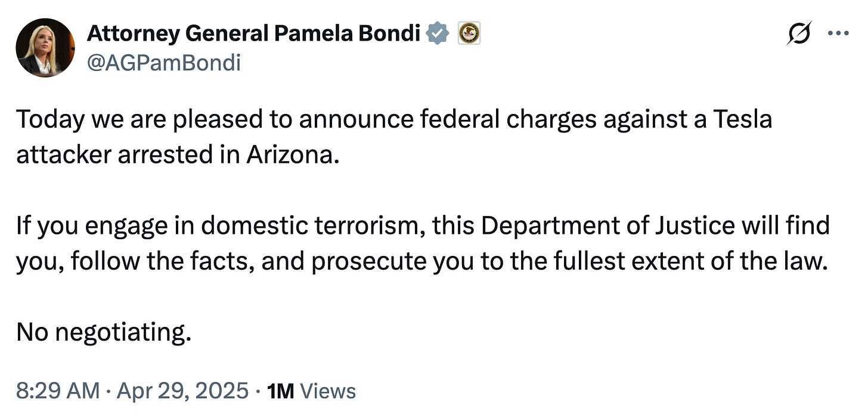This screenshot has height=420, width=868.
Task: Open Pamela Bondi's profile picture
Action: click(46, 47)
